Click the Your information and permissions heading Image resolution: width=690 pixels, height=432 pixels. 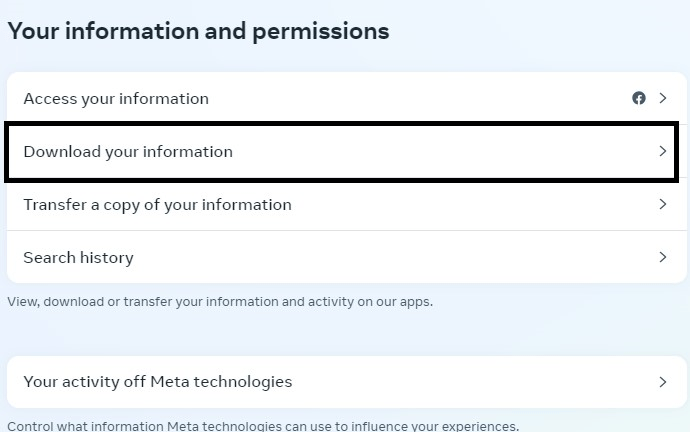[198, 31]
